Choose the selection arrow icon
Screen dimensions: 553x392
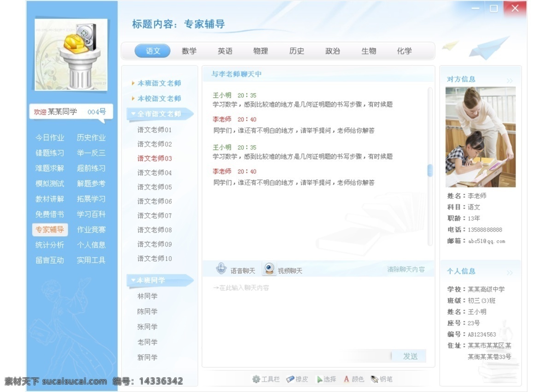(319, 380)
